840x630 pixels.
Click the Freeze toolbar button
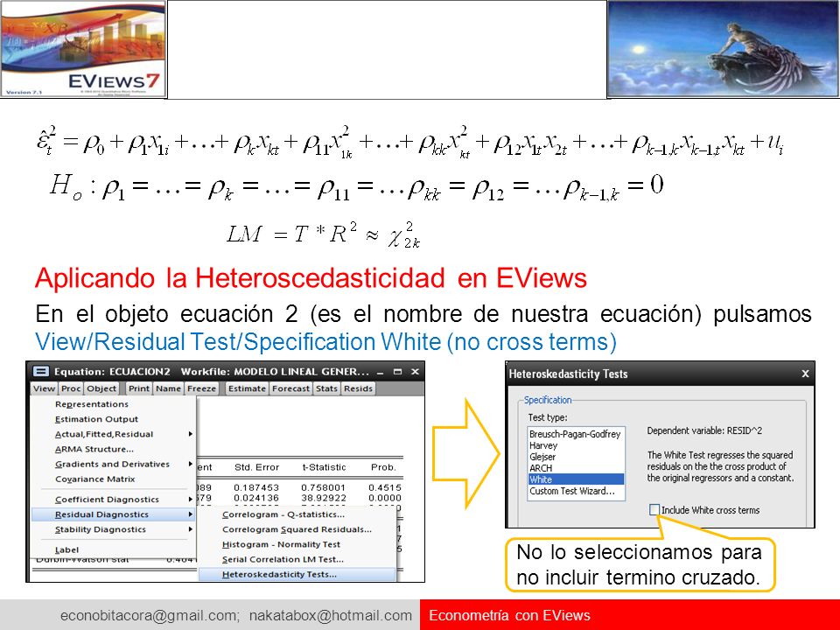[x=201, y=388]
